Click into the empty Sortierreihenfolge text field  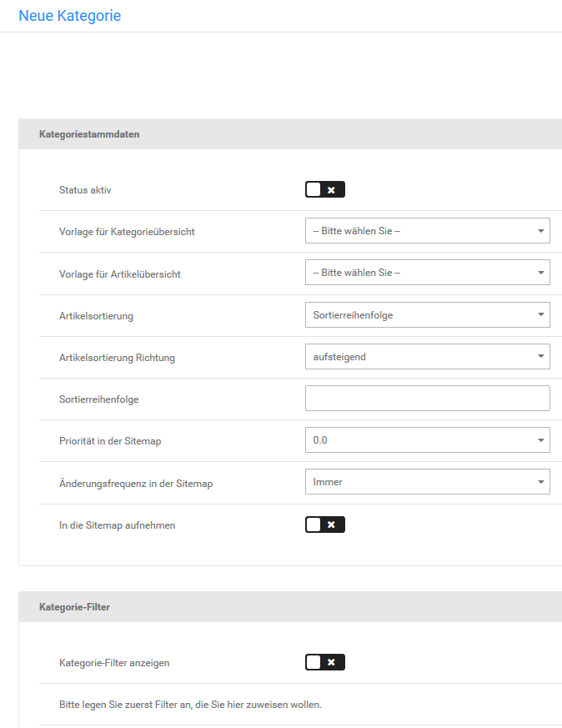point(427,399)
